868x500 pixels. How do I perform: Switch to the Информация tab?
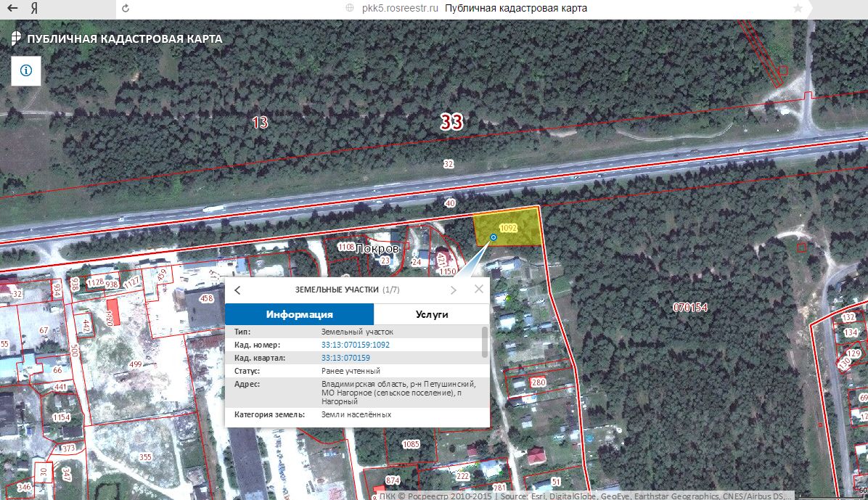[x=300, y=314]
